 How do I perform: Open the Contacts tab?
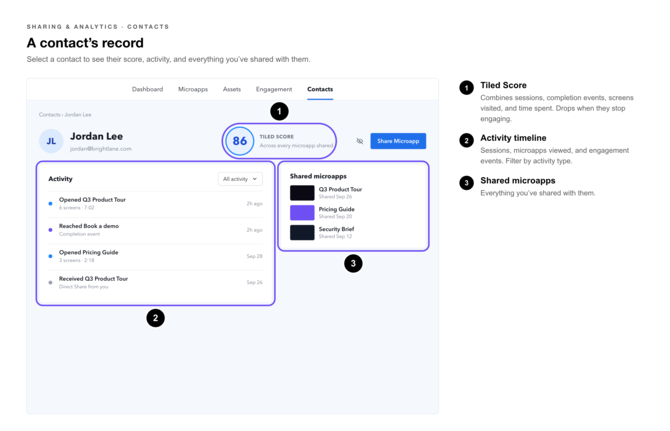tap(320, 89)
